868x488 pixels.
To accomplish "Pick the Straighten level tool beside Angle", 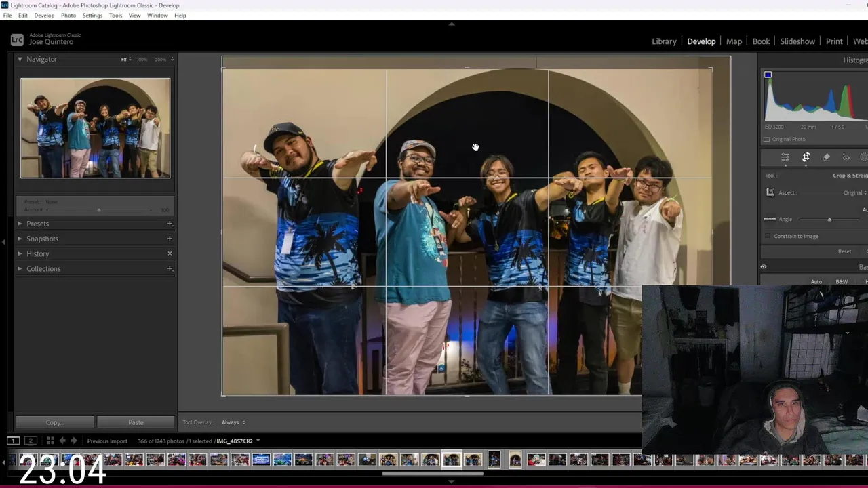I will pos(770,219).
